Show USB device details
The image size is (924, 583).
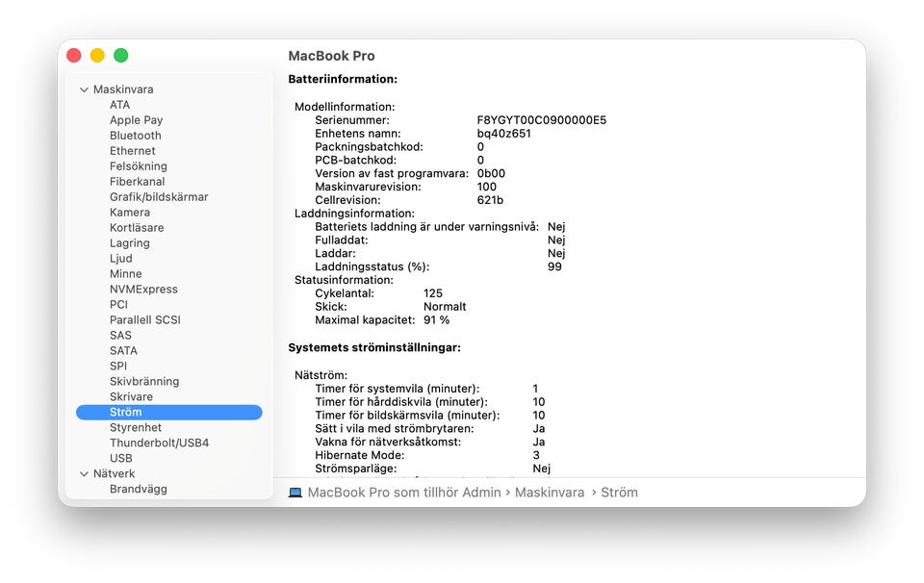coord(121,458)
